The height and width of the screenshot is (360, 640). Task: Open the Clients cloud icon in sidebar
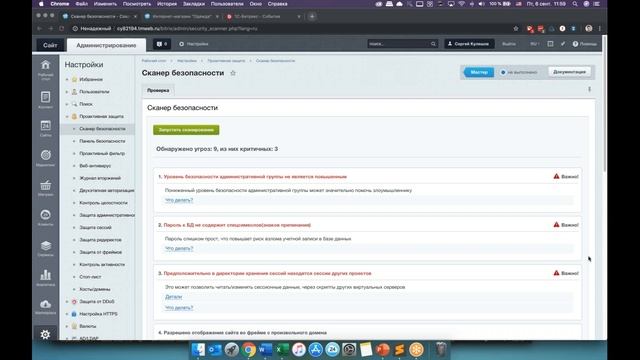[x=45, y=215]
